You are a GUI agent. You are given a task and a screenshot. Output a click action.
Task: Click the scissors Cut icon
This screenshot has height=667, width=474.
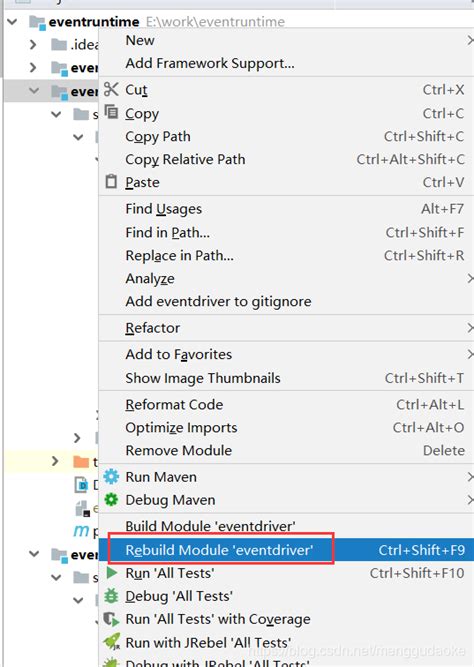click(x=111, y=89)
